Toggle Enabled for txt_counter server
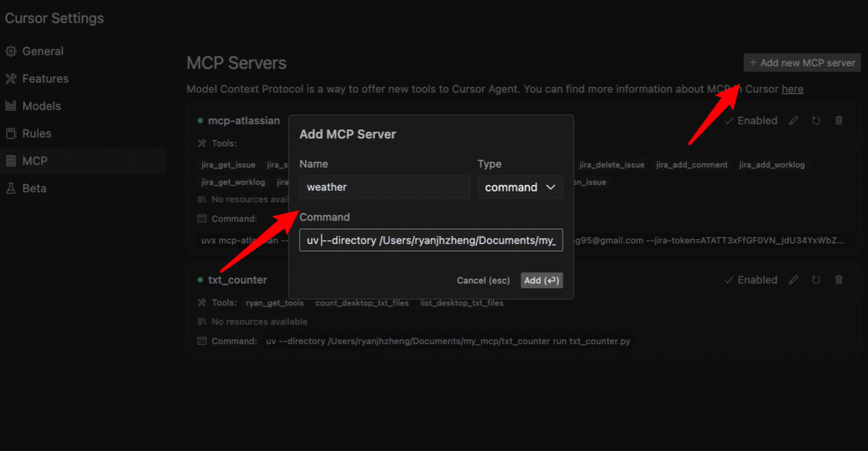The height and width of the screenshot is (451, 868). pos(751,280)
